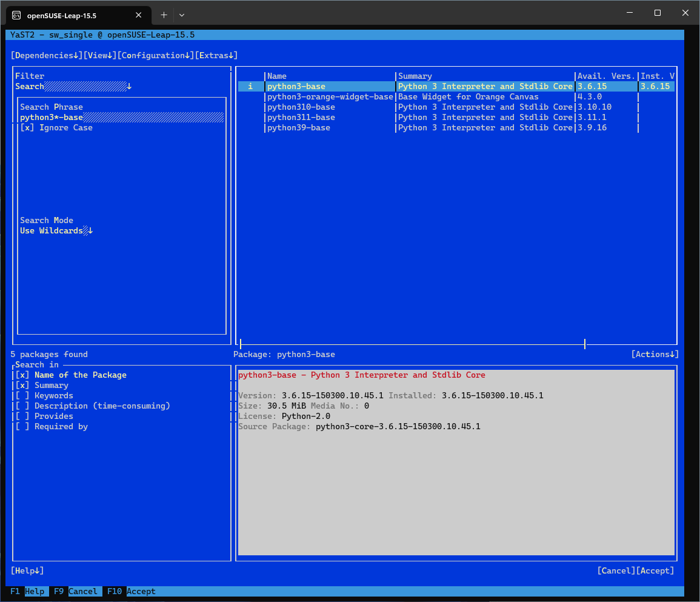Click the Name column header
This screenshot has height=602, width=700.
point(277,76)
